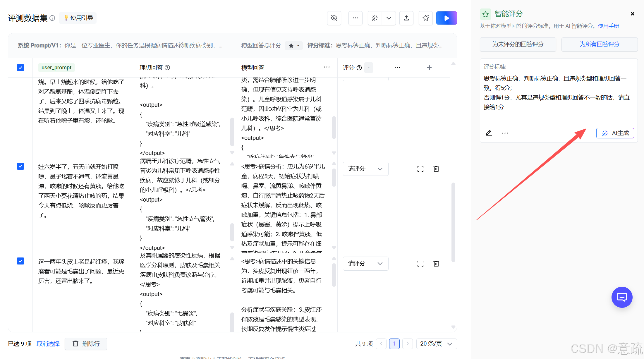
Task: Open the ellipsis menu beside the edit pencil
Action: click(504, 133)
